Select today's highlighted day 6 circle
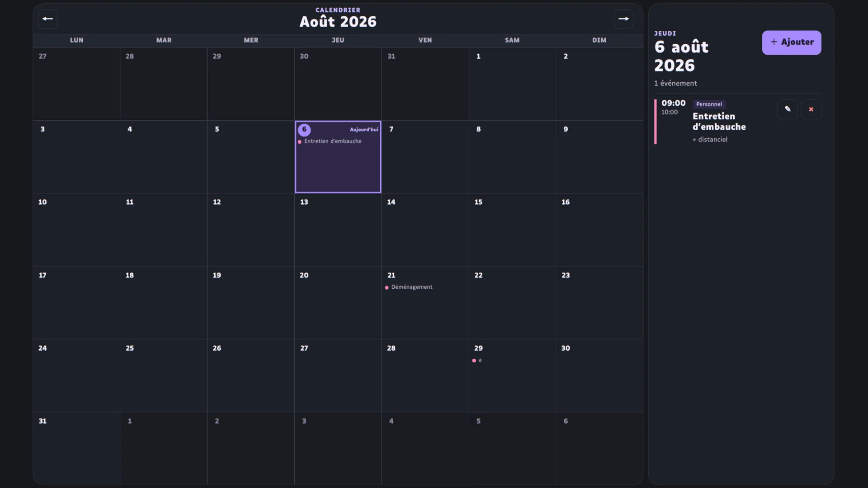The height and width of the screenshot is (488, 868). tap(304, 130)
